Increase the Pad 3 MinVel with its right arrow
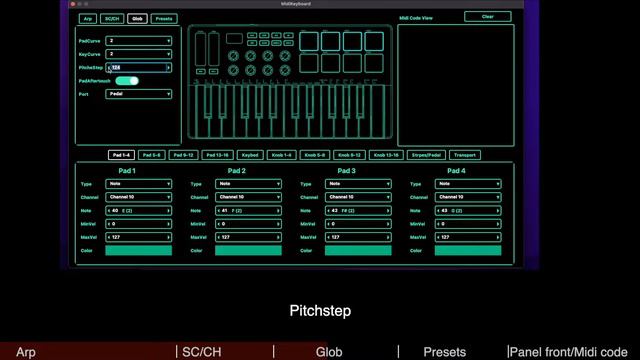This screenshot has height=360, width=640. point(388,224)
